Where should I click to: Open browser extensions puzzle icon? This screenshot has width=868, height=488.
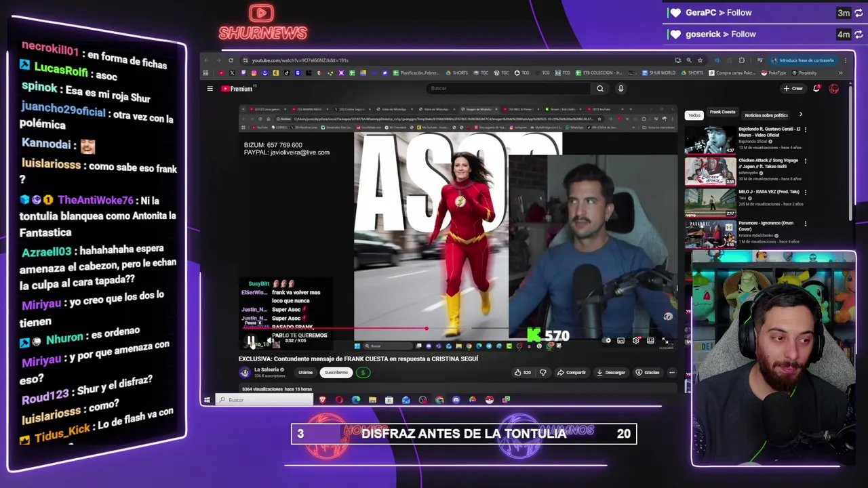[x=741, y=60]
